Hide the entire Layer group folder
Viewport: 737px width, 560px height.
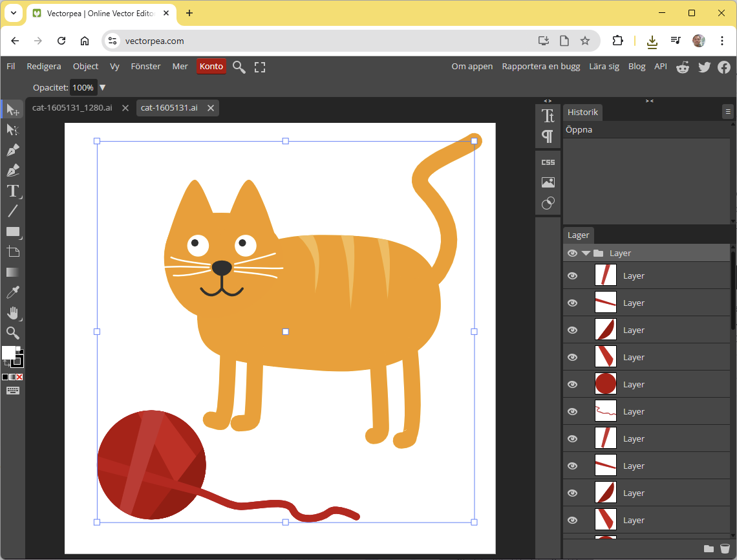tap(572, 253)
